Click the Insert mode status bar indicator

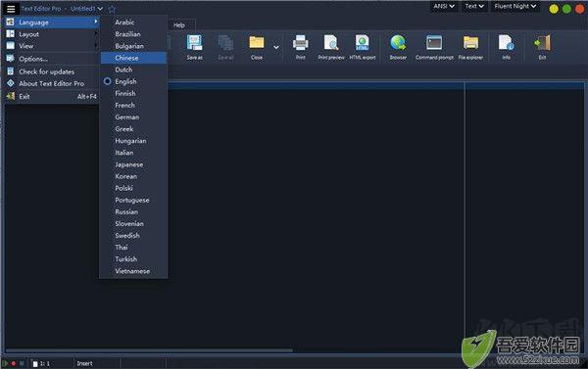(x=84, y=363)
